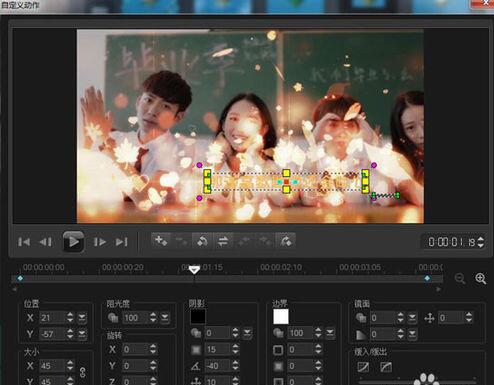Viewport: 494px width, 385px height.
Task: Zoom out on the timeline
Action: 460,278
